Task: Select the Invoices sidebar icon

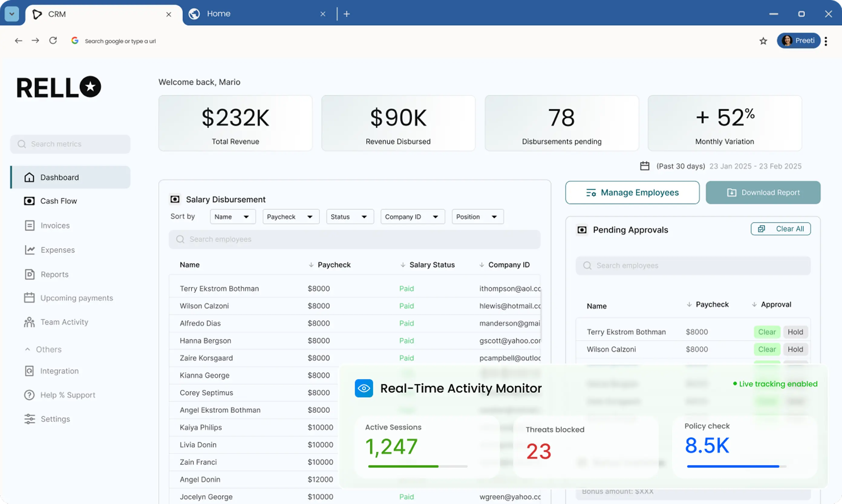Action: click(30, 225)
